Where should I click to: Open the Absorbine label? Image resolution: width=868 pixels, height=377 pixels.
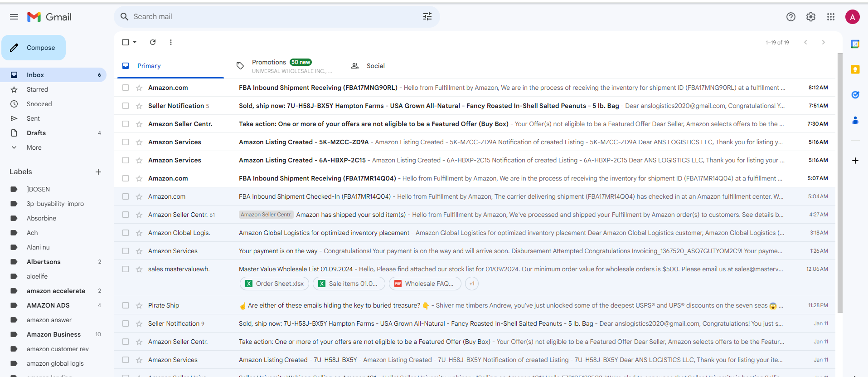pyautogui.click(x=53, y=218)
